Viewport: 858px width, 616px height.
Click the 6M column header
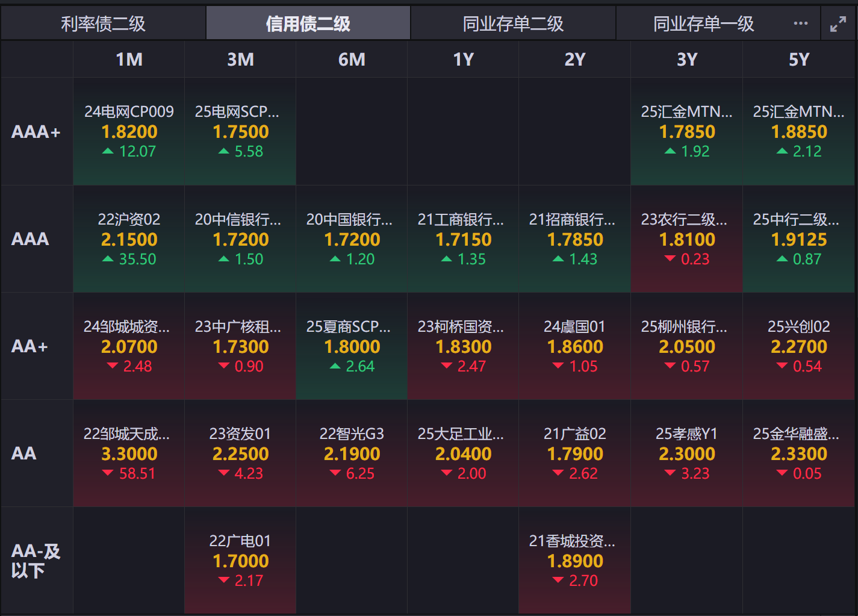pos(352,60)
